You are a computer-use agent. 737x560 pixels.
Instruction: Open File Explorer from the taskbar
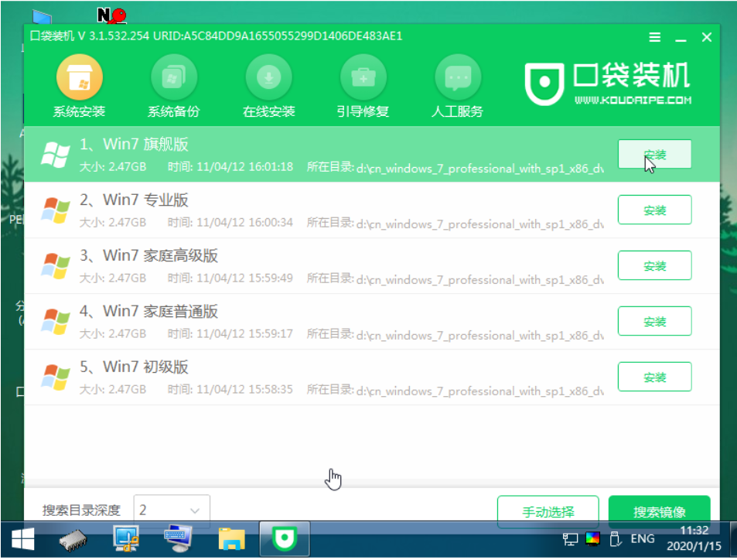[x=232, y=539]
